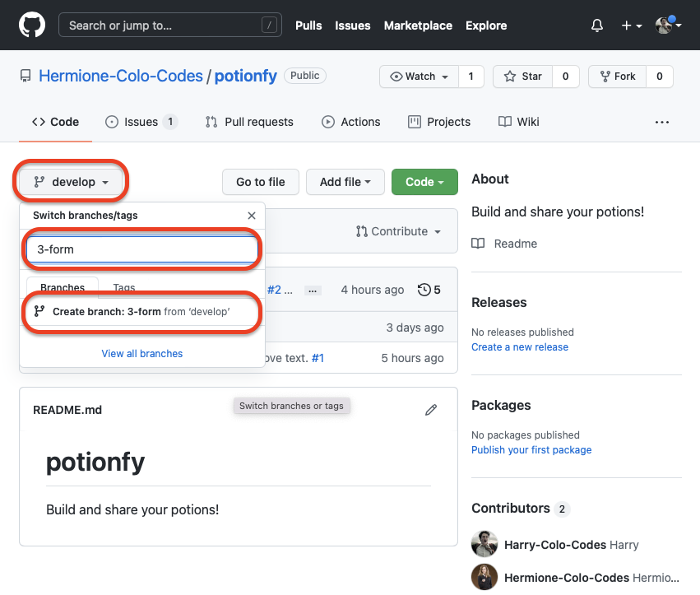
Task: Click Harry-Colo-Codes contributor avatar
Action: point(484,545)
